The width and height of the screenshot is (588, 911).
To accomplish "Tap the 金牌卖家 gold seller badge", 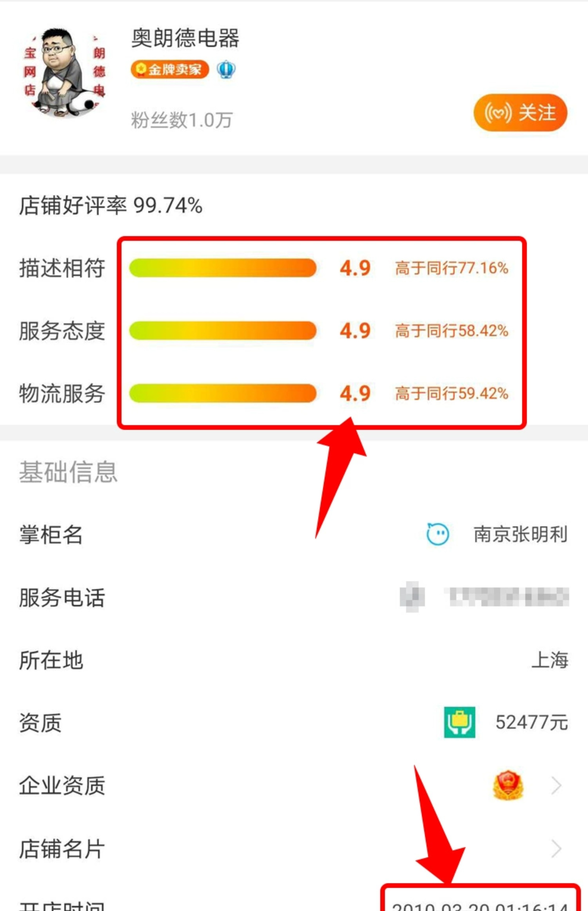I will [x=170, y=70].
